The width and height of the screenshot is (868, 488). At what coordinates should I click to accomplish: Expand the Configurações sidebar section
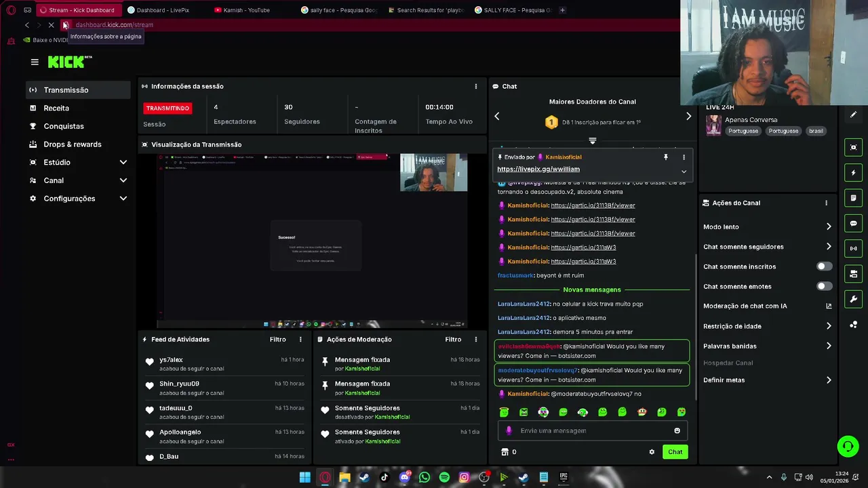[x=123, y=199]
